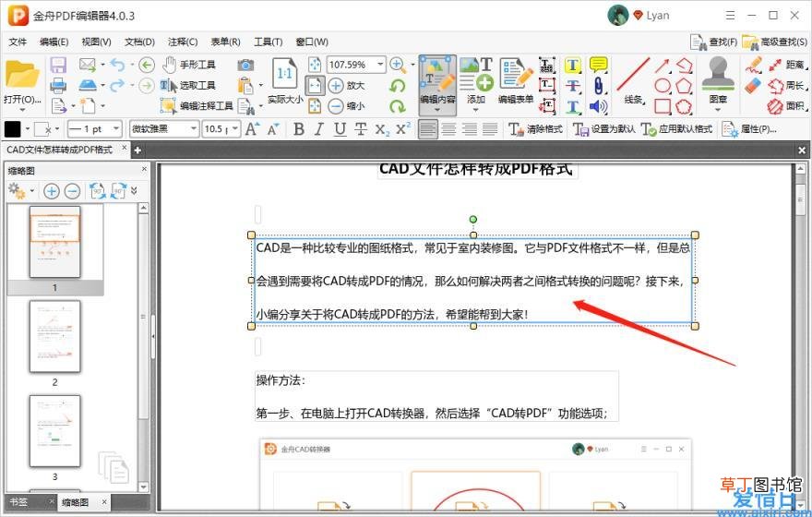Screen dimensions: 812x517
Task: Select the Oval shape tool
Action: point(663,86)
